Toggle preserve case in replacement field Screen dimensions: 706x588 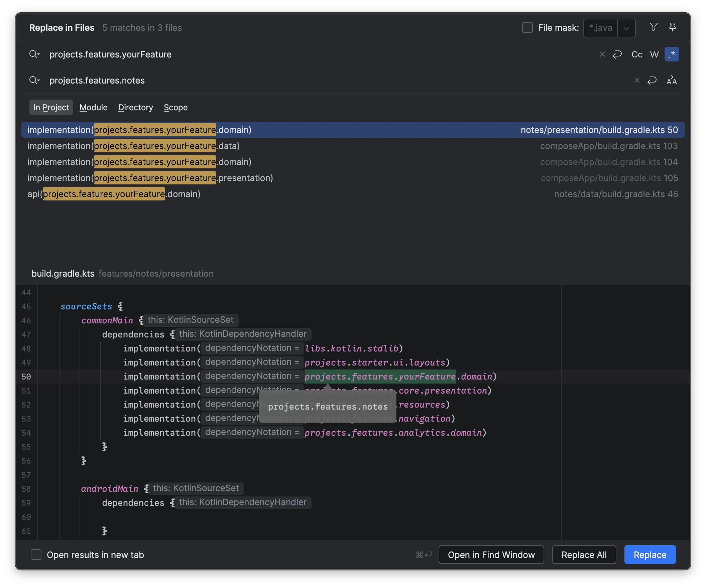click(671, 80)
